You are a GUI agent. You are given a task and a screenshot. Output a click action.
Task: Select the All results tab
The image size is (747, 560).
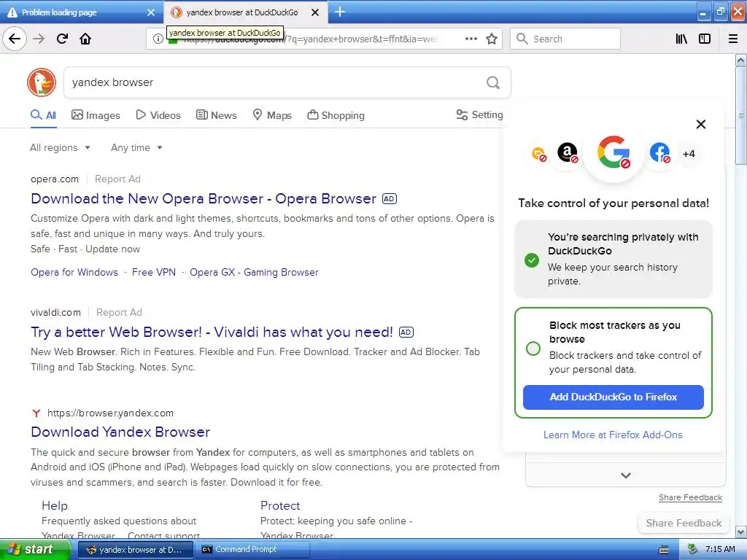43,115
